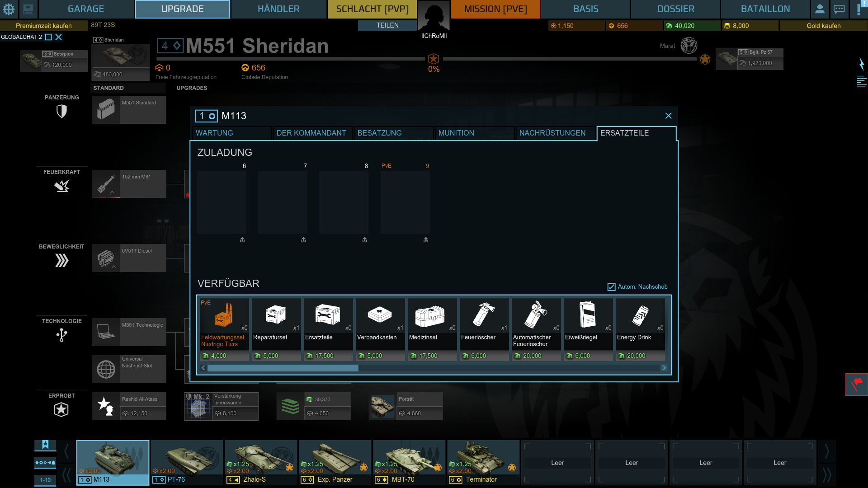Viewport: 868px width, 488px height.
Task: Go to previous garage vehicle with left chevron
Action: coord(66,451)
